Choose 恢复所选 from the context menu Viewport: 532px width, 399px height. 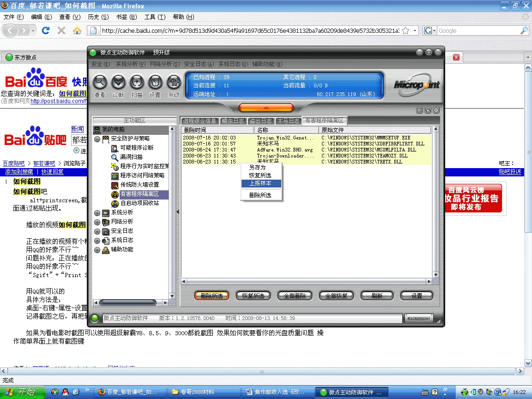(x=261, y=175)
